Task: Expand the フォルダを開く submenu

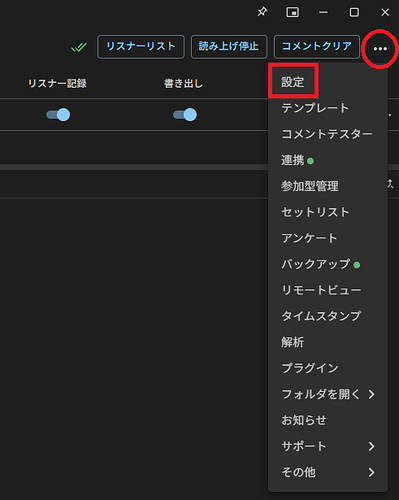Action: coord(328,394)
